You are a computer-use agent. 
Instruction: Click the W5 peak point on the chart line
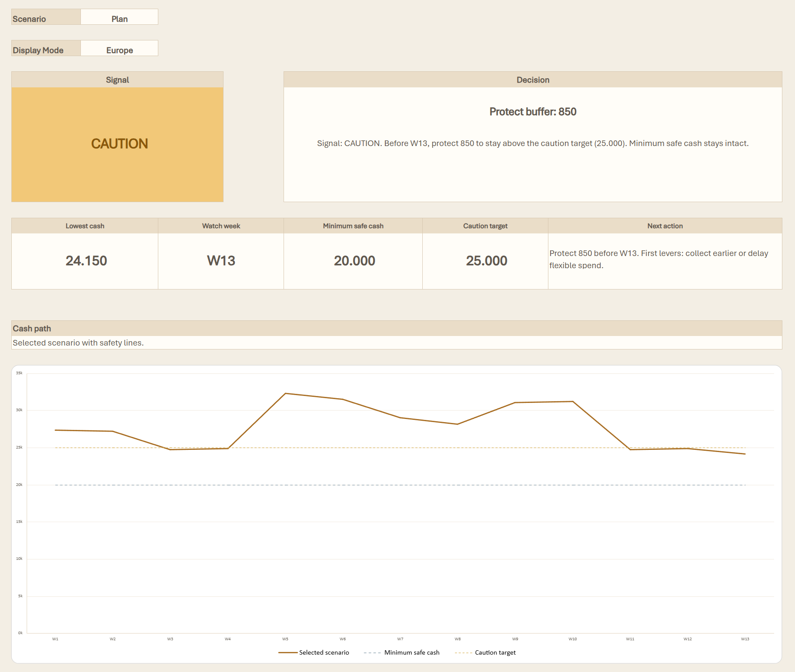tap(285, 393)
